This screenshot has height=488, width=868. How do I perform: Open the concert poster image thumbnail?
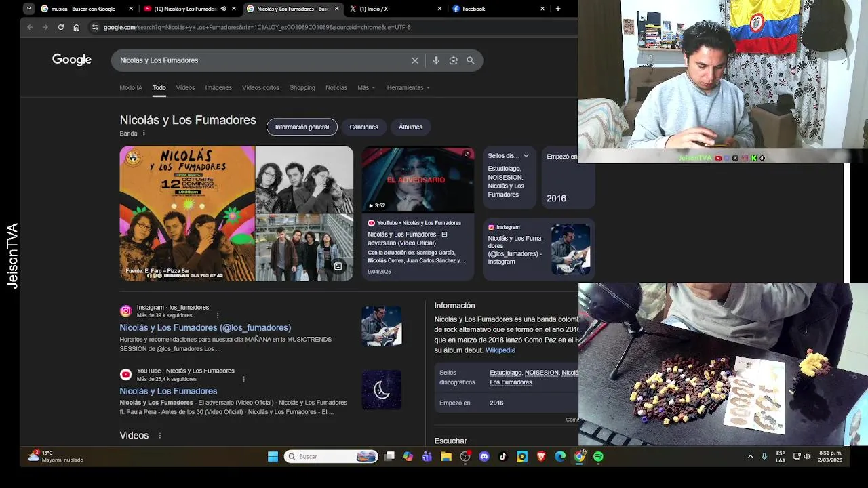[187, 213]
